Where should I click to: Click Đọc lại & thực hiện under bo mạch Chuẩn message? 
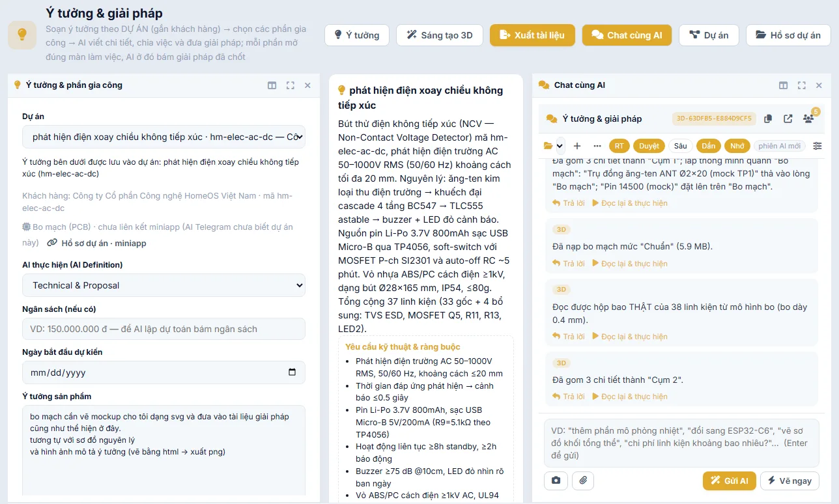(630, 264)
